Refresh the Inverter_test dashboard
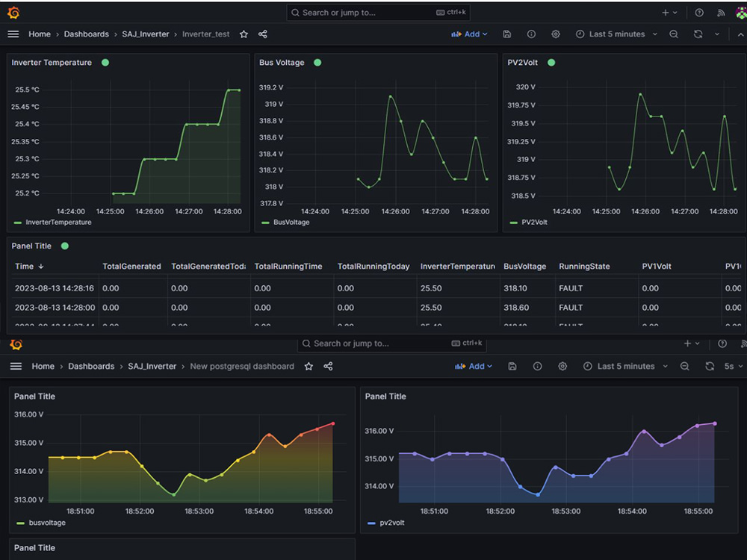 pyautogui.click(x=698, y=34)
